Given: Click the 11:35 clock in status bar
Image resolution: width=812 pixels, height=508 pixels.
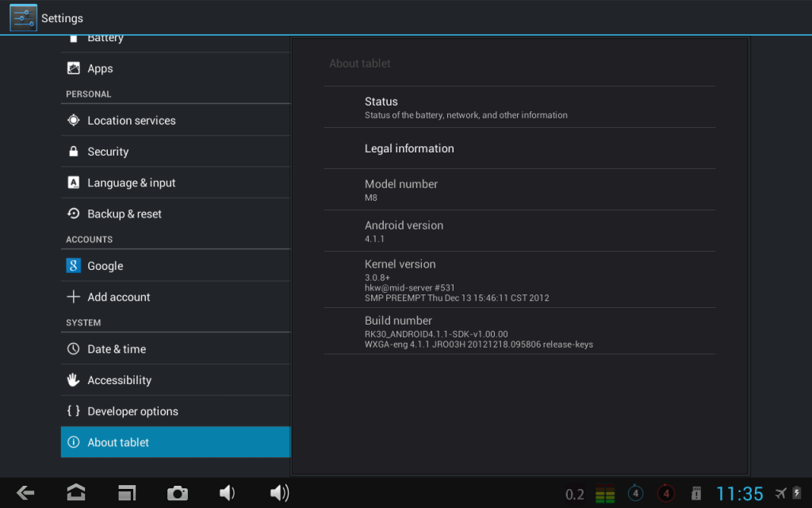Looking at the screenshot, I should (740, 494).
